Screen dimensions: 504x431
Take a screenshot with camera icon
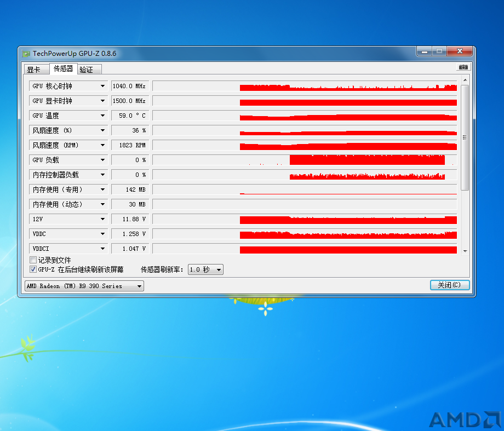pos(463,67)
